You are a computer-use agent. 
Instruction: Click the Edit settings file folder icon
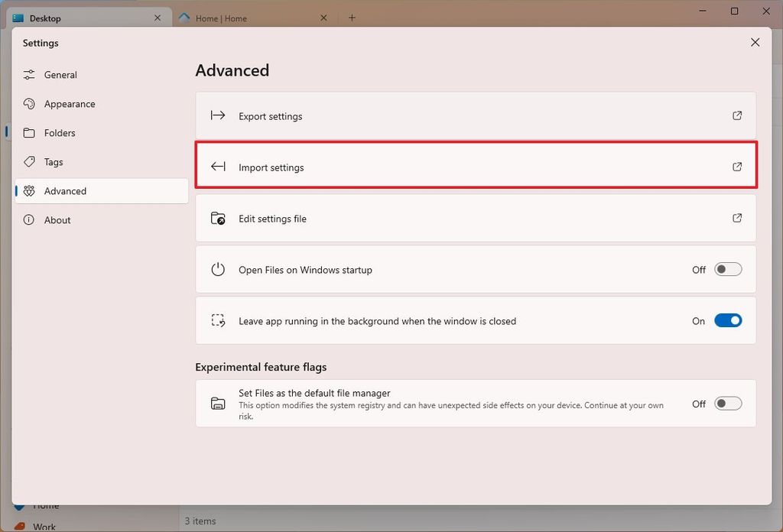pos(218,218)
